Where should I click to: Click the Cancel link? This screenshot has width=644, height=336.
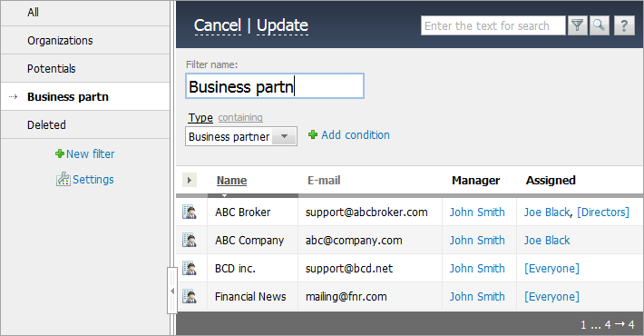(x=218, y=25)
